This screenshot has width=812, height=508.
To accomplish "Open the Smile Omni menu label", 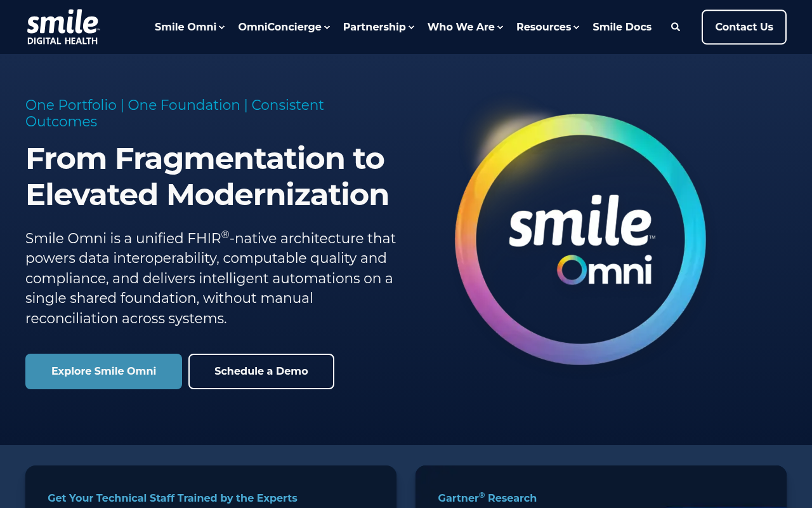I will (185, 27).
